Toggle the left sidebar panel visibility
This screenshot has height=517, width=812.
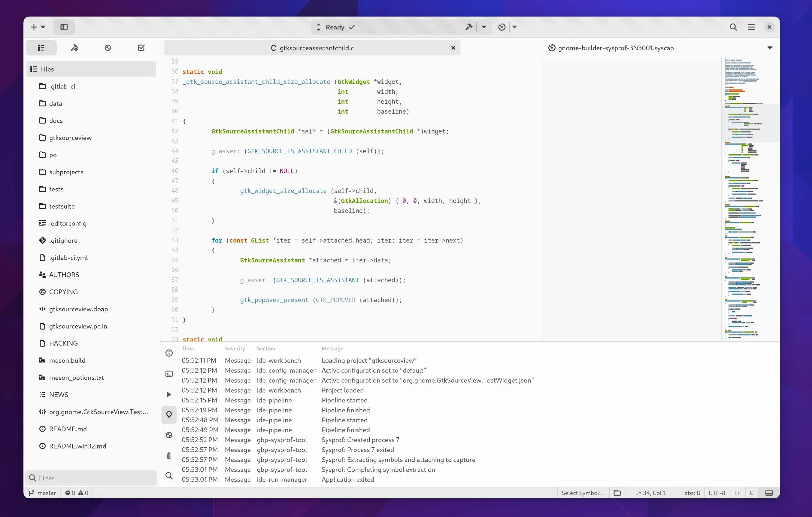[64, 27]
